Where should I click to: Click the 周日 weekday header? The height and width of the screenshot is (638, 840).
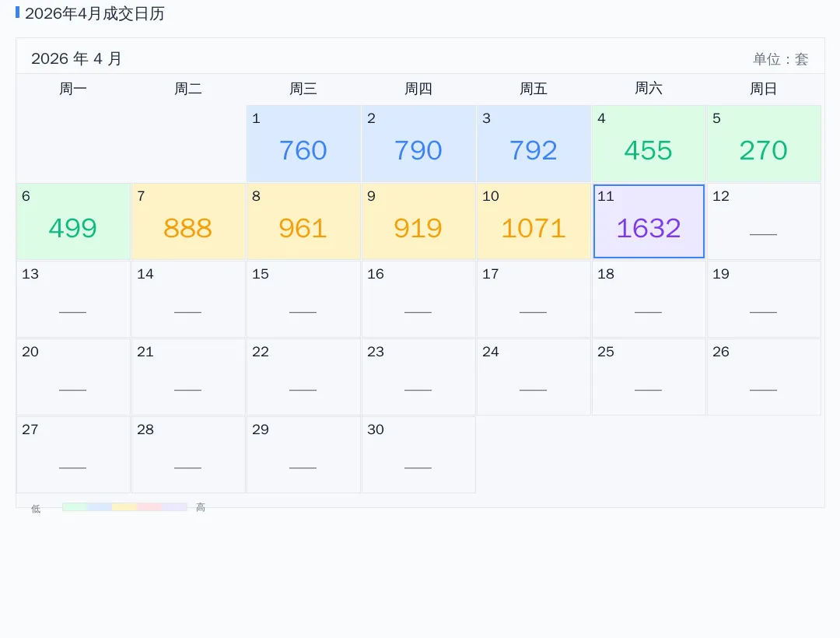click(764, 89)
